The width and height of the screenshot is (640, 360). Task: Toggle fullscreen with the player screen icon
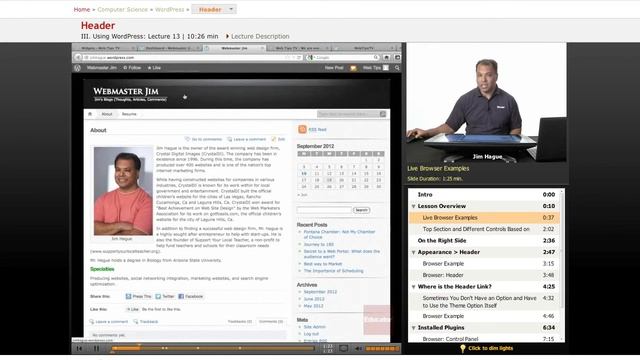click(x=344, y=349)
